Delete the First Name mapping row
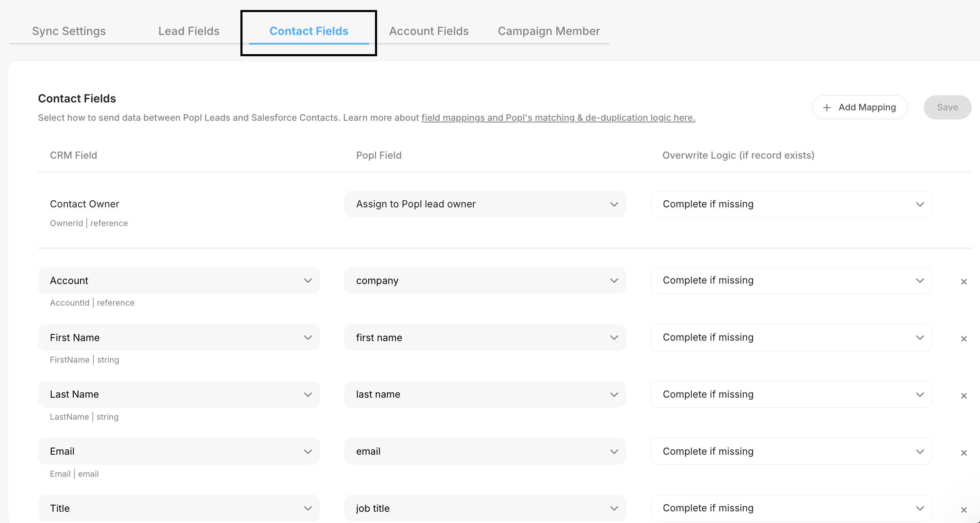 [964, 339]
